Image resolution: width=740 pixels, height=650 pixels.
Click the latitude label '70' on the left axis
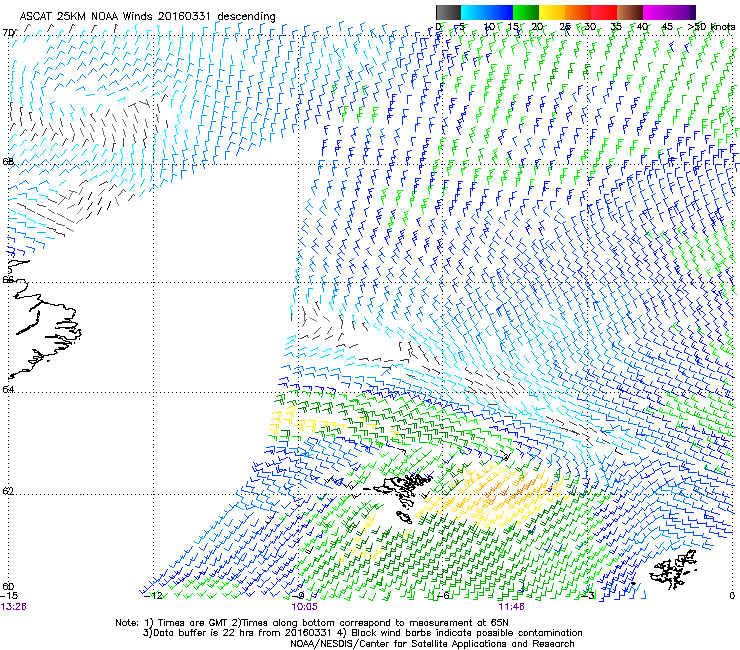[8, 33]
